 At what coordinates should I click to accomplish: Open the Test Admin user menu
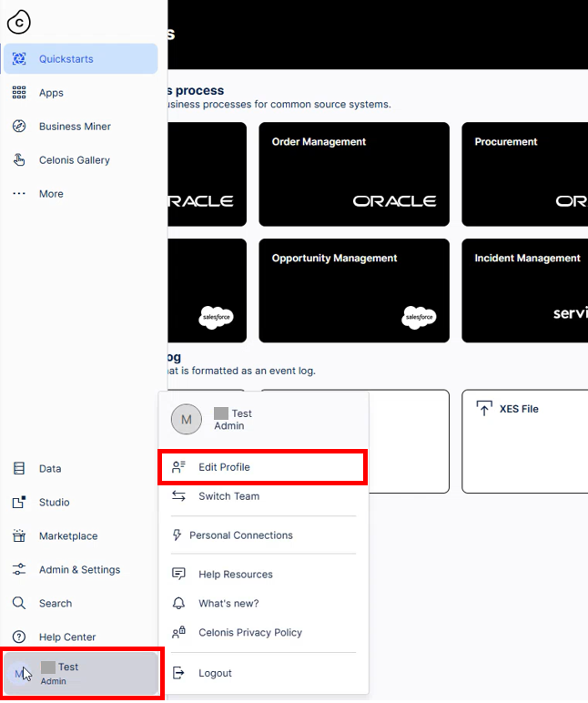click(x=81, y=673)
